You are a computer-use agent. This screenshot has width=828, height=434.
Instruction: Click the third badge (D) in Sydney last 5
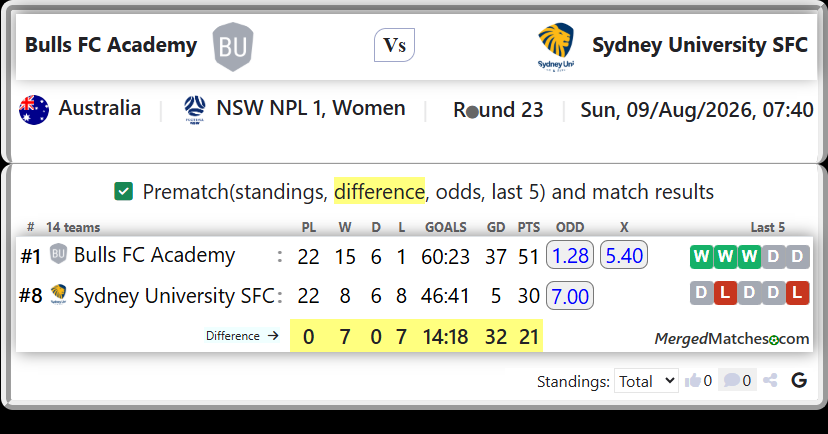coord(749,293)
